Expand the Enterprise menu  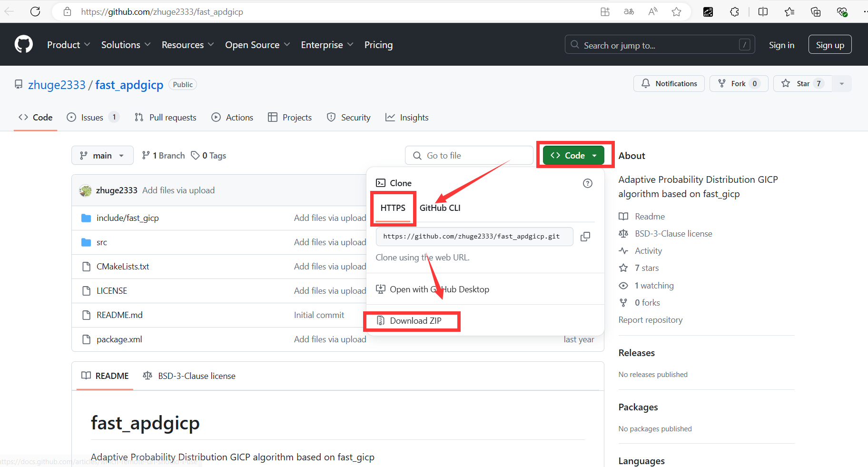(x=327, y=45)
